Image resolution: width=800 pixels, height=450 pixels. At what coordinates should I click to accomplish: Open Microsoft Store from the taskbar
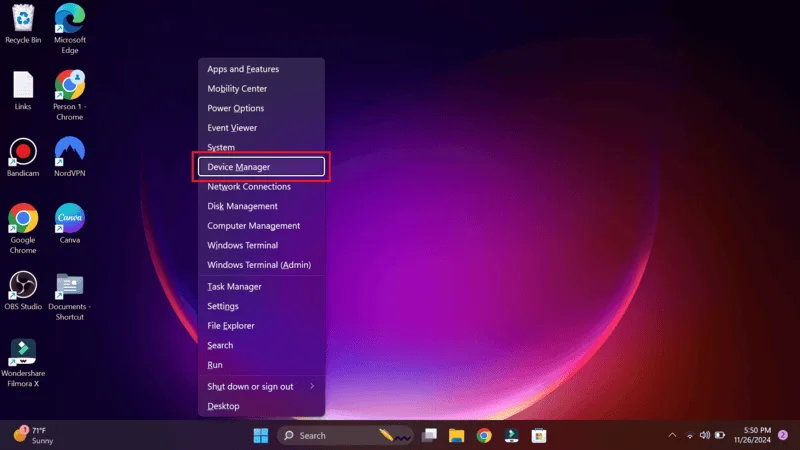539,436
